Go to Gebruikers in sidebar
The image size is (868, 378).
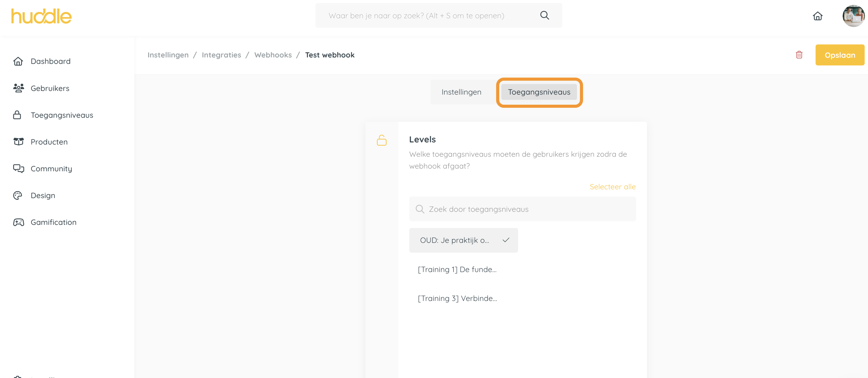click(x=50, y=88)
